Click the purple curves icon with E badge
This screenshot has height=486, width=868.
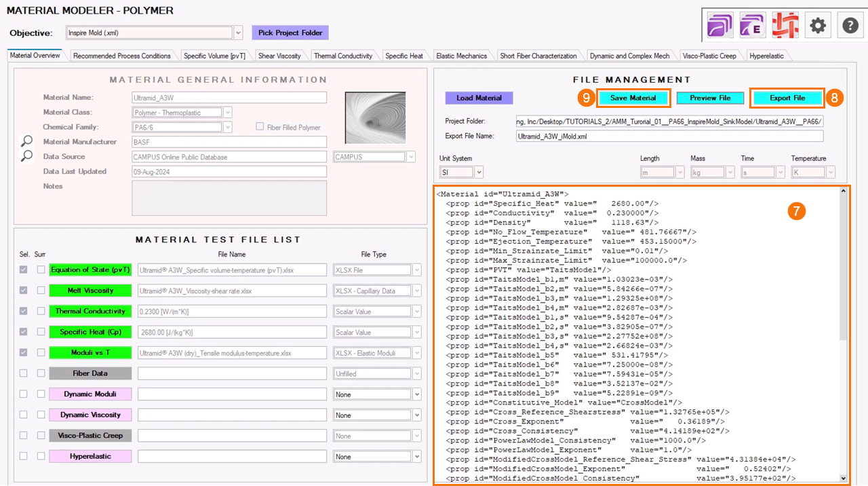(753, 26)
